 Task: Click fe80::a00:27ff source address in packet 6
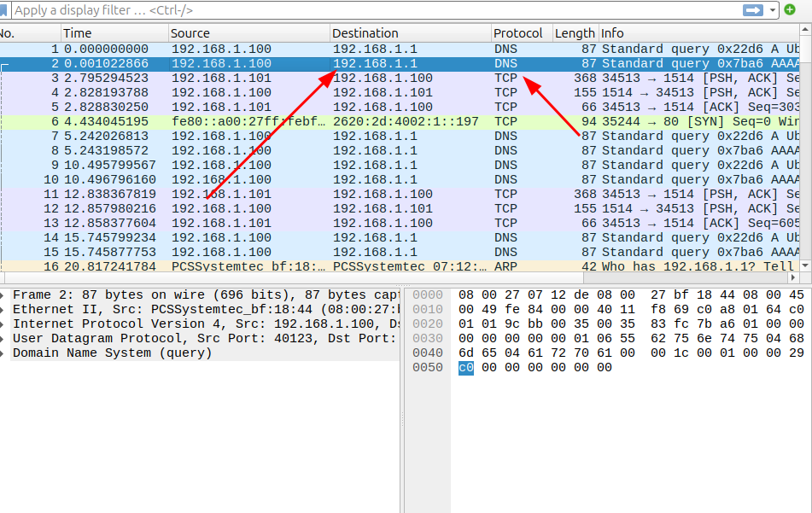(x=249, y=122)
